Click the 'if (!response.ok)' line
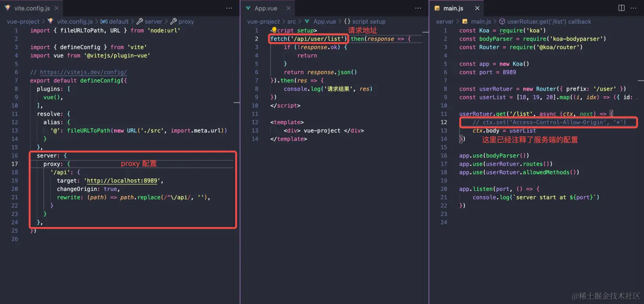This screenshot has height=304, width=644. tap(316, 47)
